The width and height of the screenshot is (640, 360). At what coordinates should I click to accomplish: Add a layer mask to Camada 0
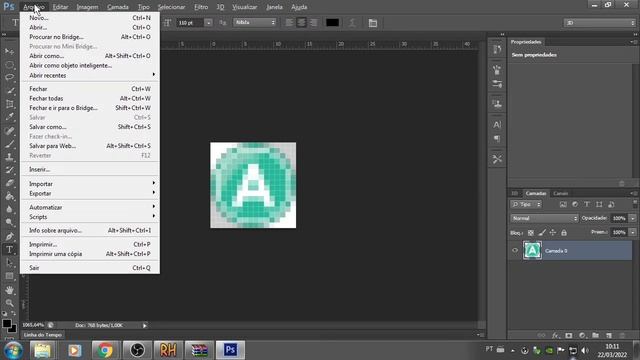click(569, 336)
